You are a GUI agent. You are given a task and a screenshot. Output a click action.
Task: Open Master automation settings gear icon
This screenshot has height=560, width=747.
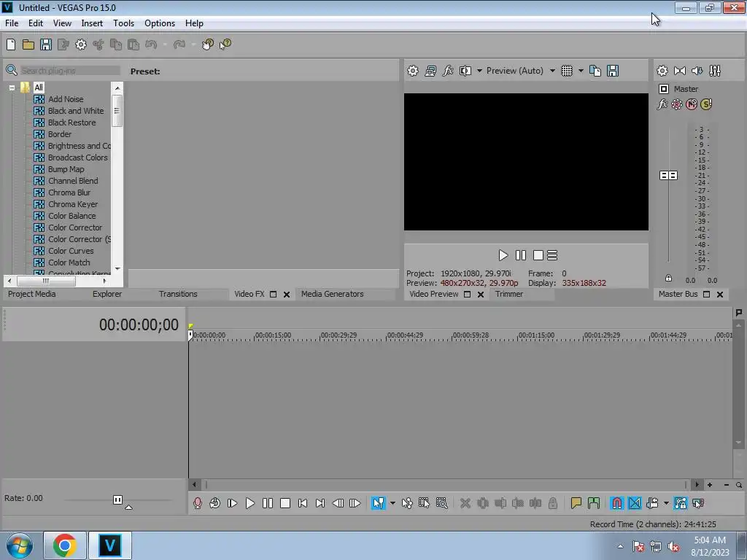[x=676, y=104]
